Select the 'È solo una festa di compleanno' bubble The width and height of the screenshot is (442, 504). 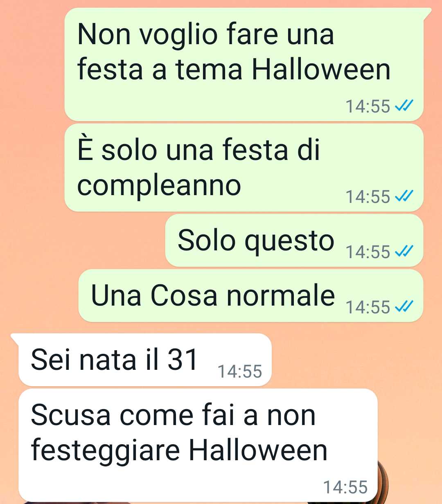pyautogui.click(x=244, y=168)
